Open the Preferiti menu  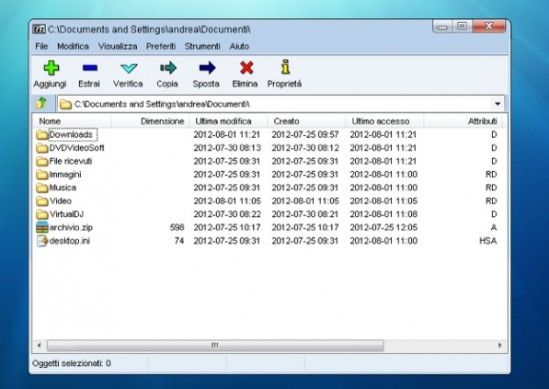[x=161, y=46]
